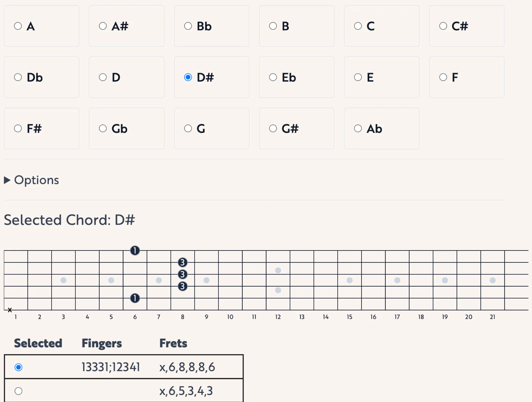Click the finger 1 marker on top string
This screenshot has height=402, width=532.
(135, 251)
